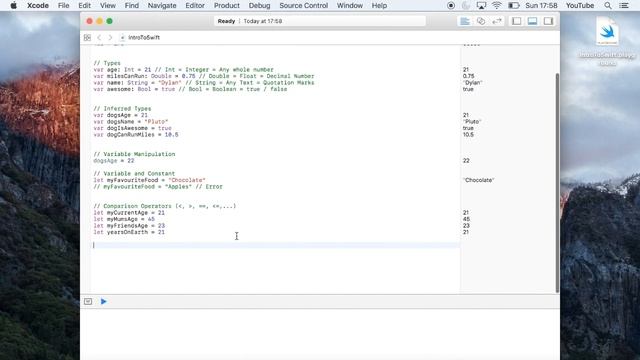Click the 'dogsAge = 22' line
The image size is (640, 360).
tap(114, 161)
